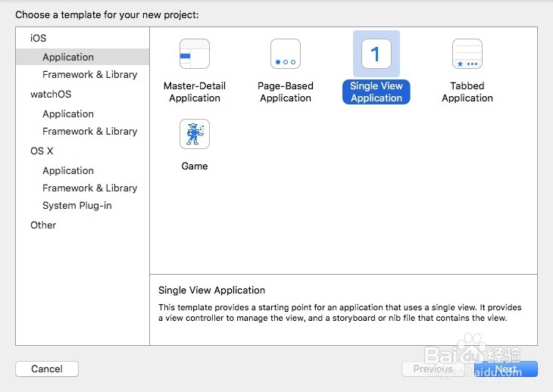Click the Single View Application label
The width and height of the screenshot is (553, 392).
[376, 92]
